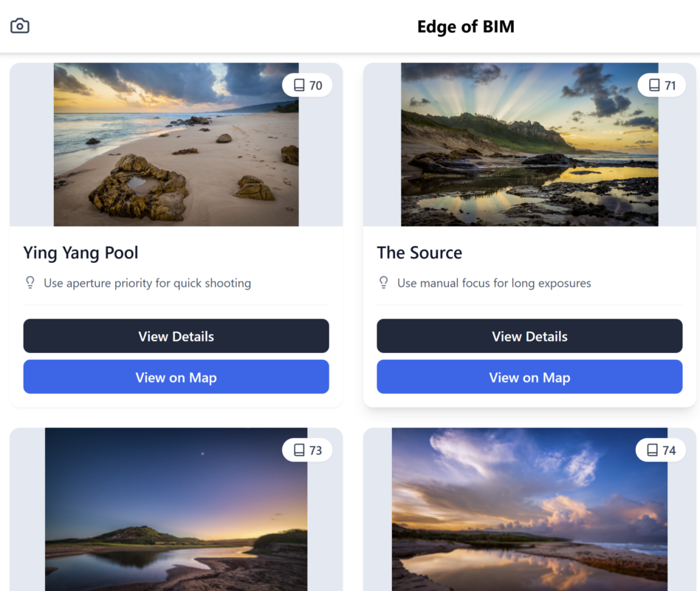Open the Ying Yang Pool beach photo

pos(176,144)
